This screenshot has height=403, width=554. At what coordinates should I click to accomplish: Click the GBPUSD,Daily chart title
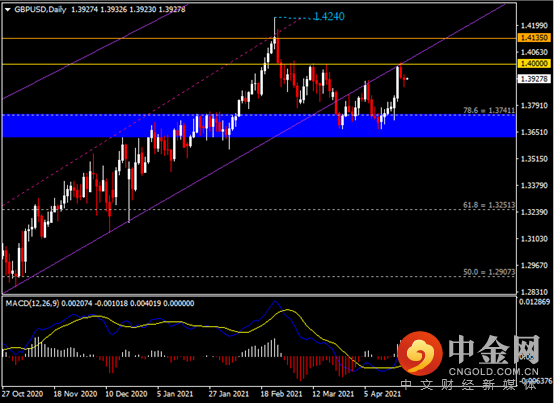click(40, 10)
